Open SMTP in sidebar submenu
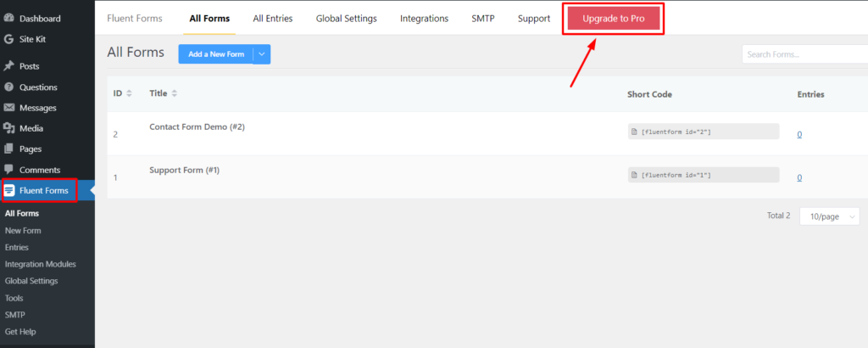This screenshot has width=868, height=348. (x=15, y=315)
